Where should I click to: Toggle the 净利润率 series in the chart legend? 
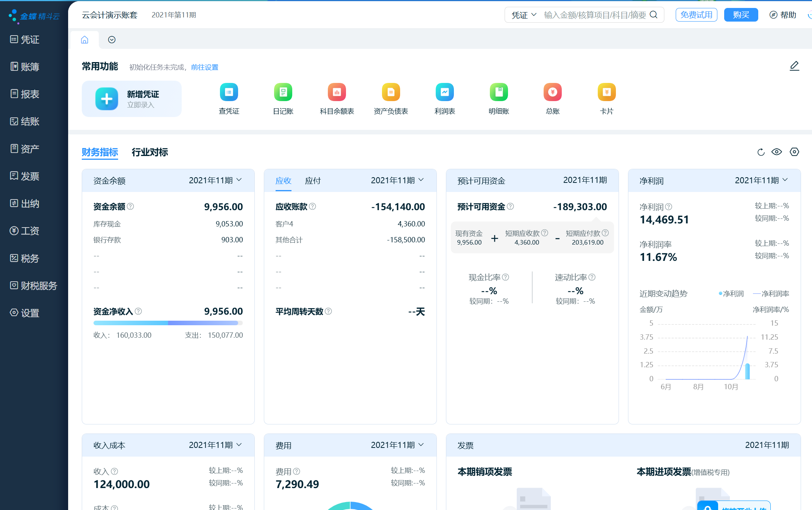(771, 294)
